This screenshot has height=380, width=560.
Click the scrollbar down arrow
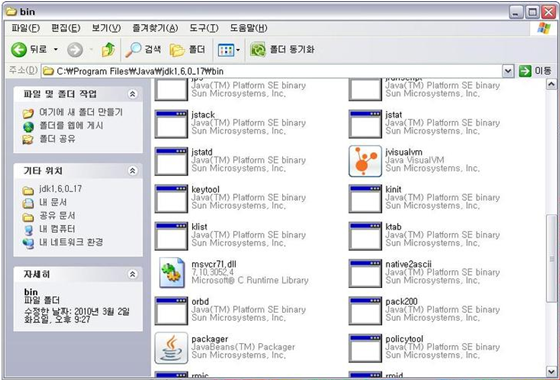click(x=551, y=371)
